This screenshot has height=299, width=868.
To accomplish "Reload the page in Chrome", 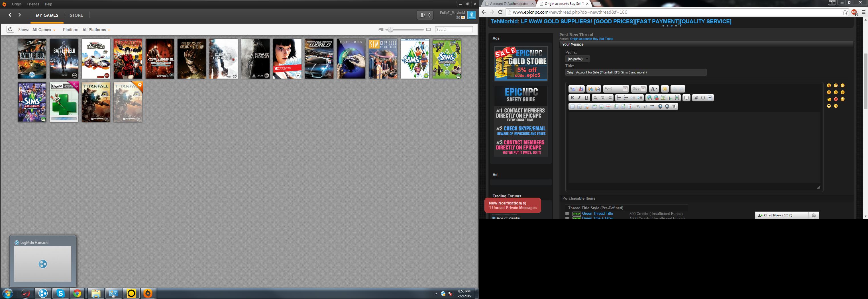I will [500, 12].
